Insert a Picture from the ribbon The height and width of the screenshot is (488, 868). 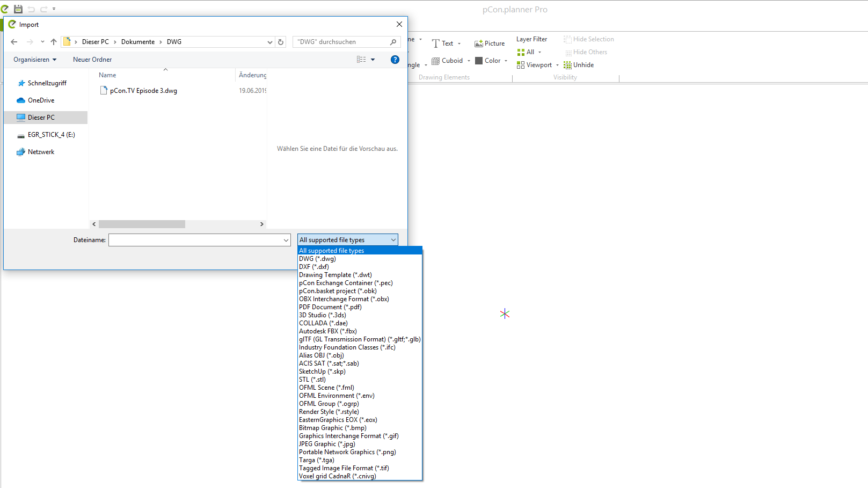(490, 43)
